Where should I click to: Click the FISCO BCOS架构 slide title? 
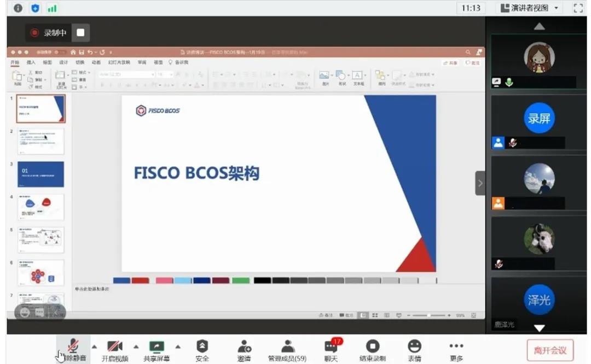[197, 173]
